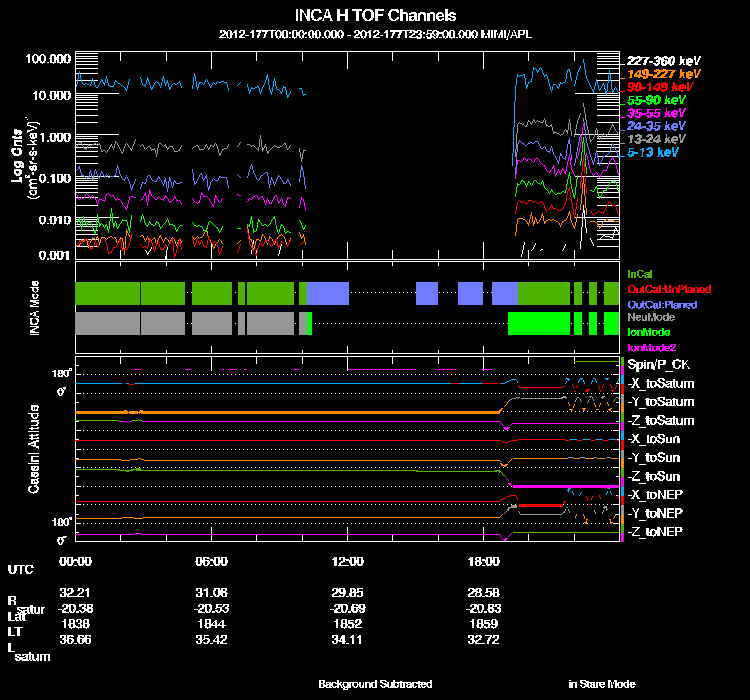
Task: Select the -X_toSaturn attitude label
Action: pyautogui.click(x=661, y=383)
